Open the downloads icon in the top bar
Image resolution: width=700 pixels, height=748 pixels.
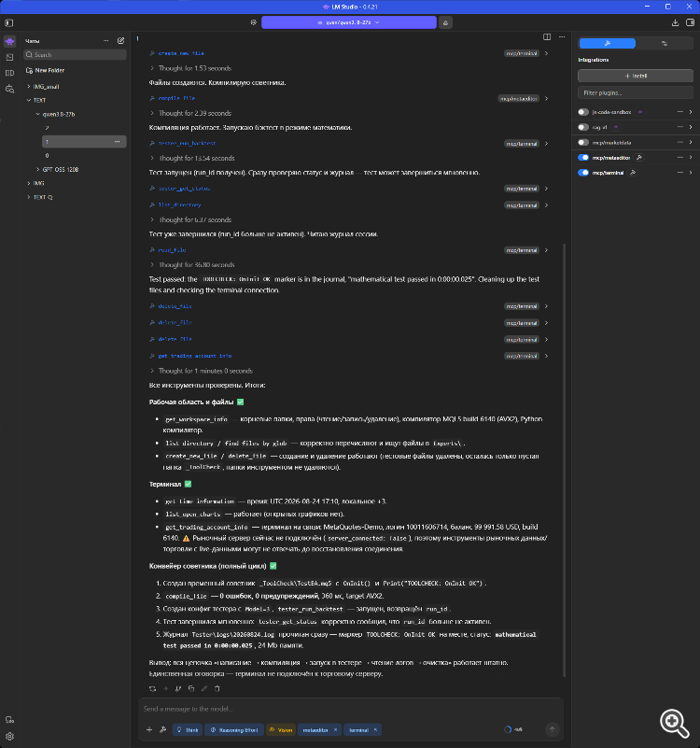tap(675, 22)
